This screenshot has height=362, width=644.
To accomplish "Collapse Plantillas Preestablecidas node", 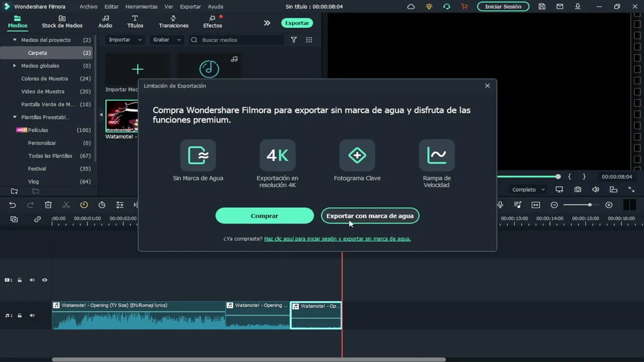I will (15, 117).
